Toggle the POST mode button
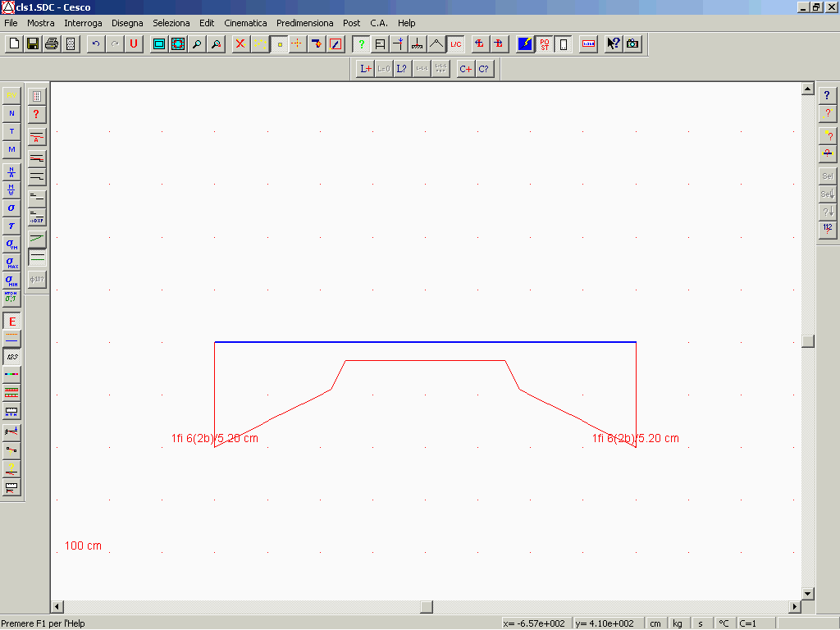The image size is (840, 630). click(x=545, y=44)
